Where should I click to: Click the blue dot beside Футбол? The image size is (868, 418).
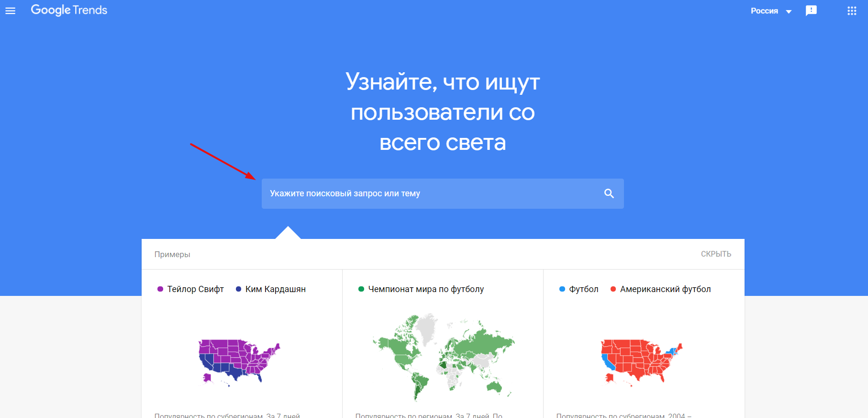click(x=562, y=289)
